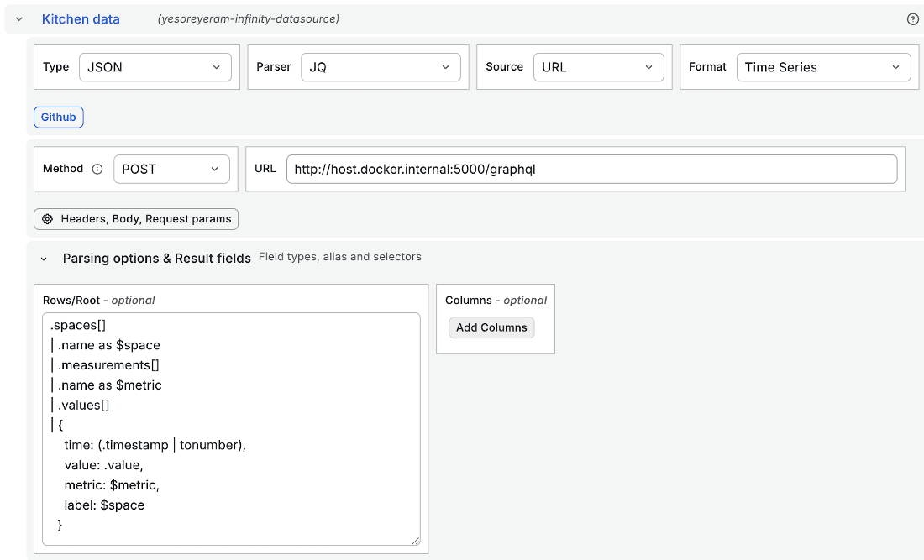The height and width of the screenshot is (560, 924).
Task: Click the '.name as $metric' line
Action: tap(106, 385)
